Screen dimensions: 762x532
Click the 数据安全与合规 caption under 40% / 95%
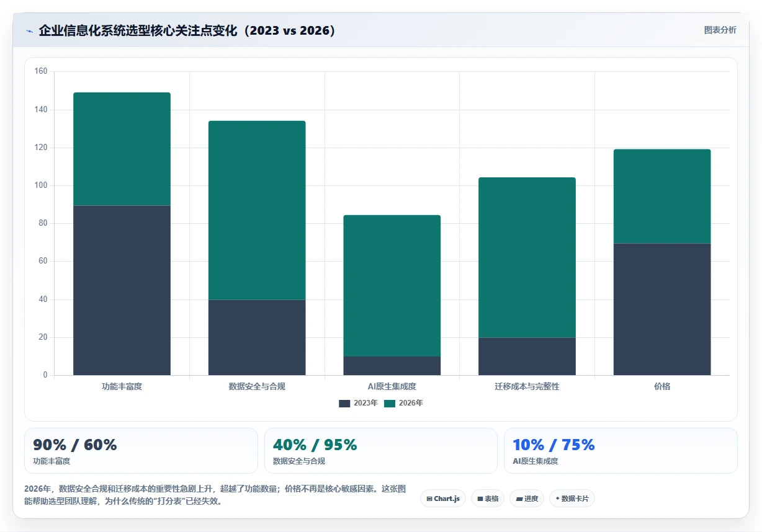click(299, 461)
